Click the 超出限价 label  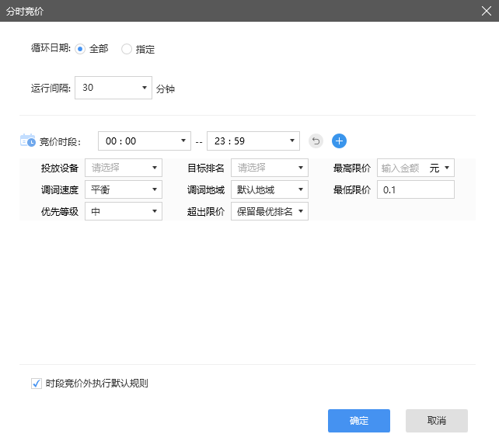(x=206, y=211)
